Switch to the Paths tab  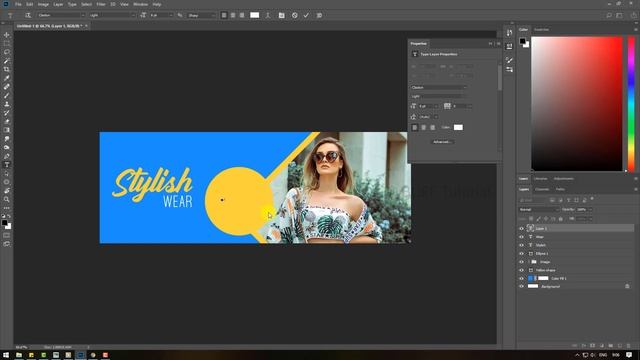(560, 189)
